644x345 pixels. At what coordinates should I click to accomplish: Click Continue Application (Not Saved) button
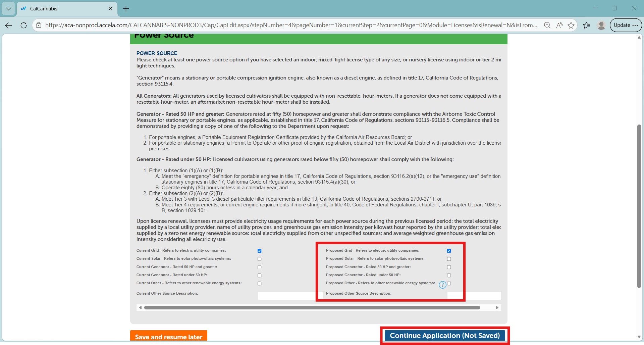(445, 336)
